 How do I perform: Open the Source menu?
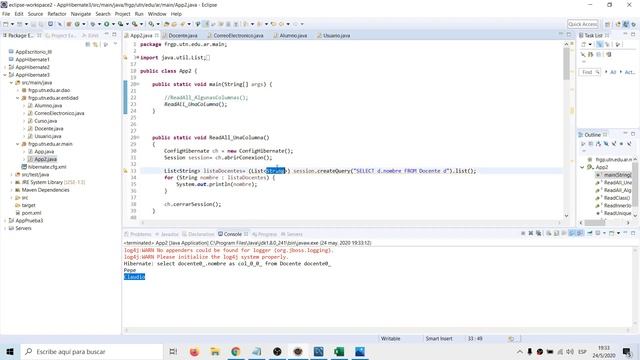tap(35, 14)
